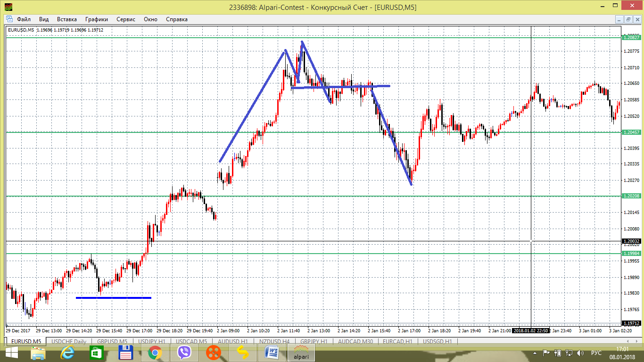Open the Файл menu
This screenshot has width=644, height=362.
[24, 19]
